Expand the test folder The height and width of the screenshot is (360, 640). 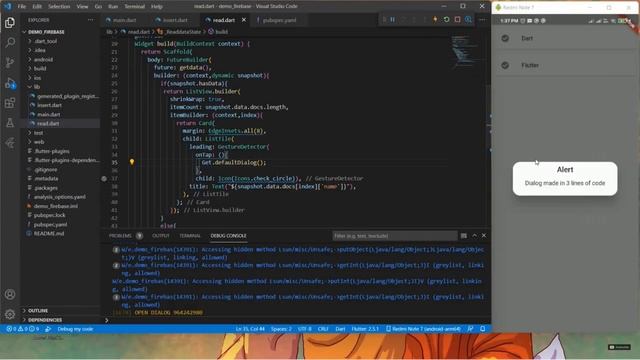(38, 133)
